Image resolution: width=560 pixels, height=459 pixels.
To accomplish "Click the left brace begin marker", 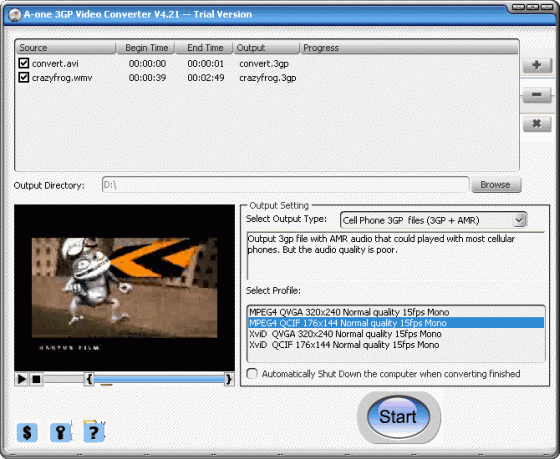I will point(89,379).
